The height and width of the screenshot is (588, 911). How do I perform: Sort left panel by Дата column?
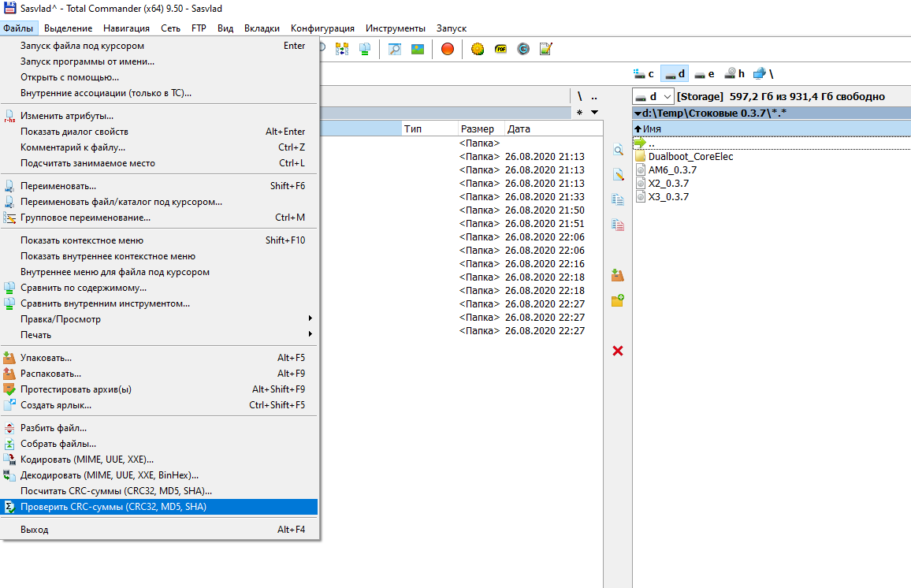(554, 129)
